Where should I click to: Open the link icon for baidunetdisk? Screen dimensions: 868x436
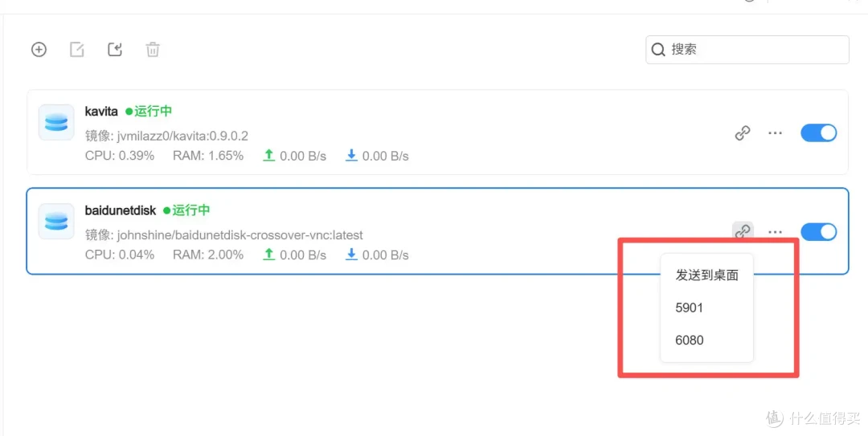[743, 232]
